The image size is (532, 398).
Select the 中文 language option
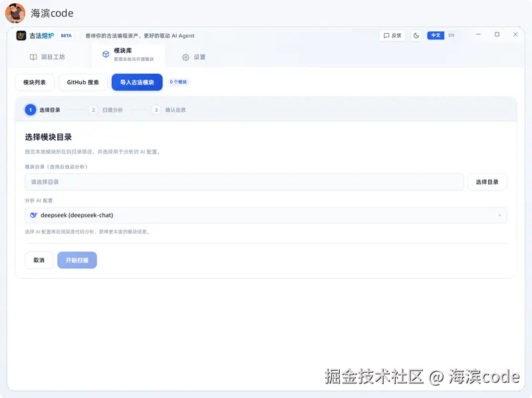coord(436,35)
